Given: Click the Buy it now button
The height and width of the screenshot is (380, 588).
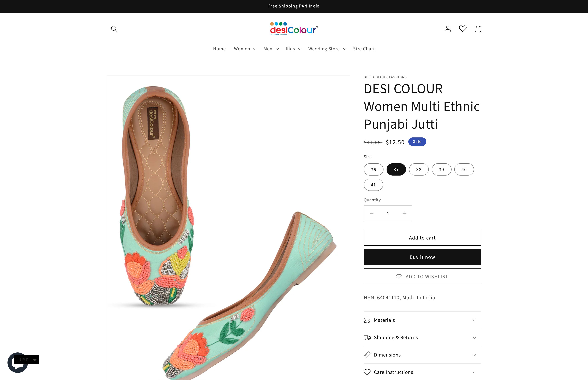Looking at the screenshot, I should click(422, 257).
